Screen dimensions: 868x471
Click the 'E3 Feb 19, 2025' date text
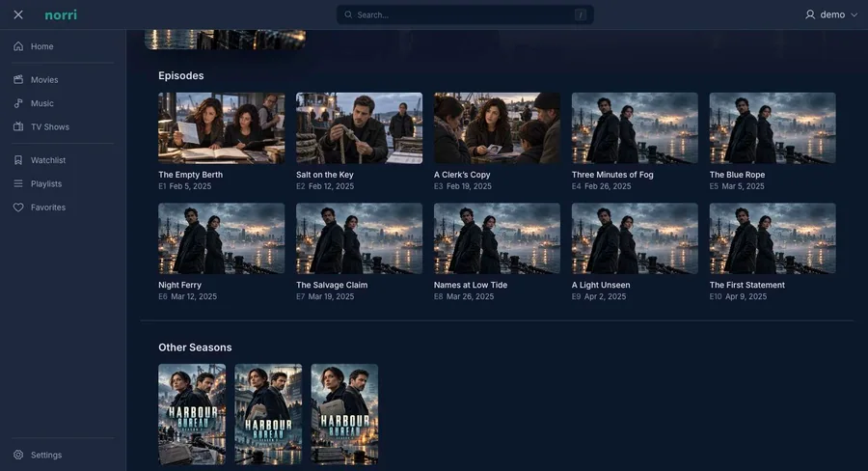pos(463,186)
